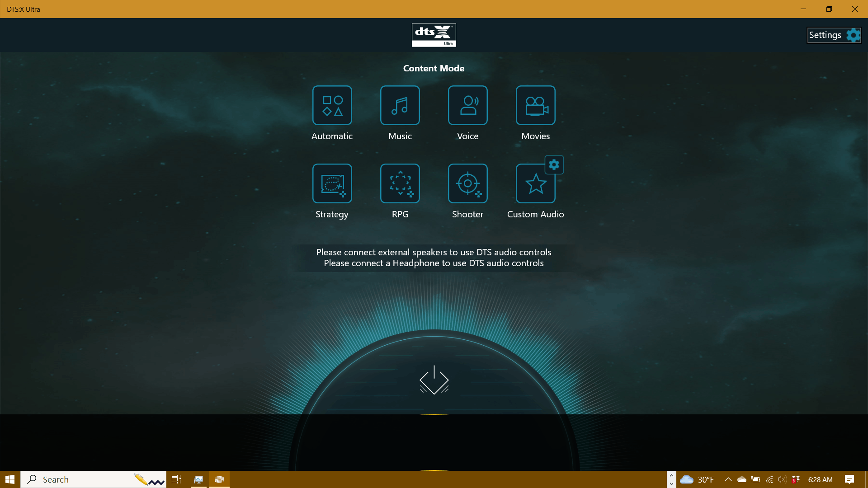The image size is (868, 488).
Task: Open the Custom Audio gear menu
Action: coord(553,164)
